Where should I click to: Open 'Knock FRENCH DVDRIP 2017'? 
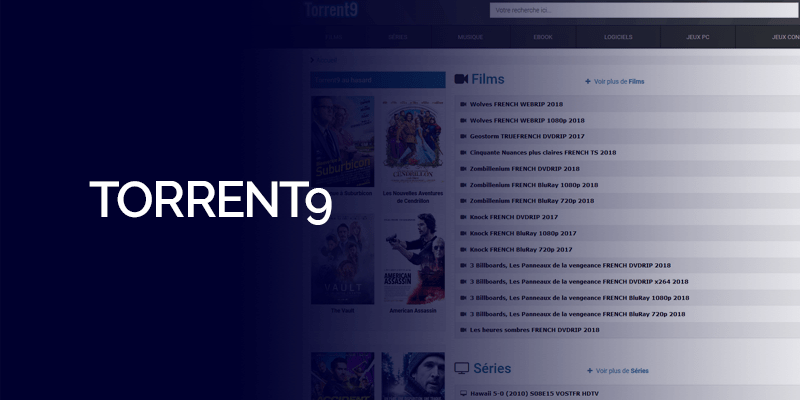(x=514, y=217)
